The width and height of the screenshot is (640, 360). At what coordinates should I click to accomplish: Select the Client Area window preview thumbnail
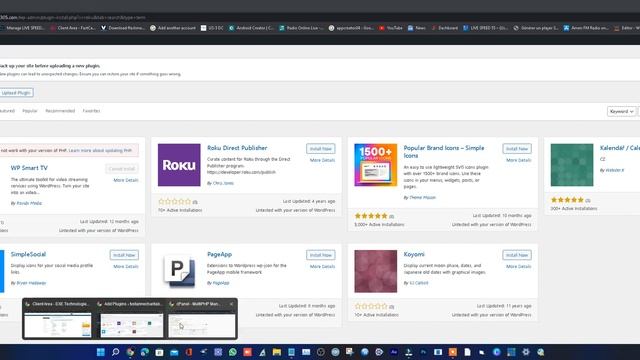point(58,325)
